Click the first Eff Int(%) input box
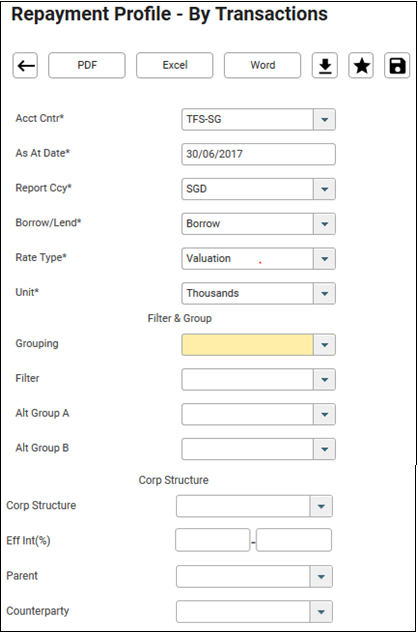 212,540
